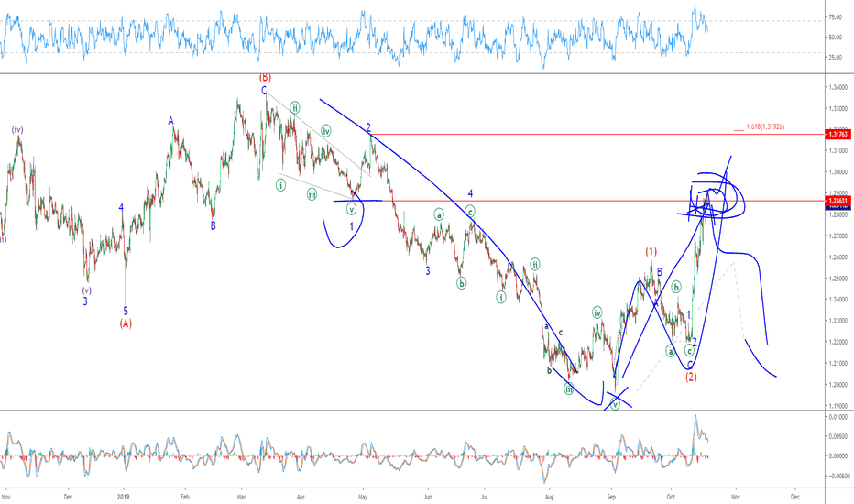Screen dimensions: 854x504
Task: Click Mar on the time axis
Action: [x=241, y=497]
